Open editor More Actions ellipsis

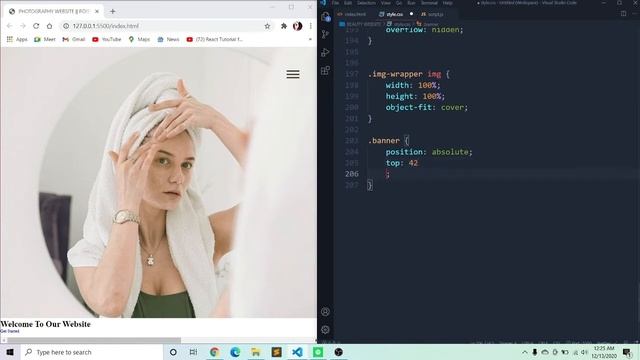pos(635,14)
